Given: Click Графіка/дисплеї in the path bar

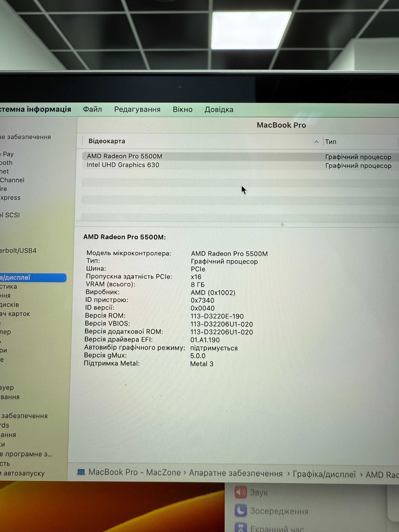Looking at the screenshot, I should coord(324,474).
